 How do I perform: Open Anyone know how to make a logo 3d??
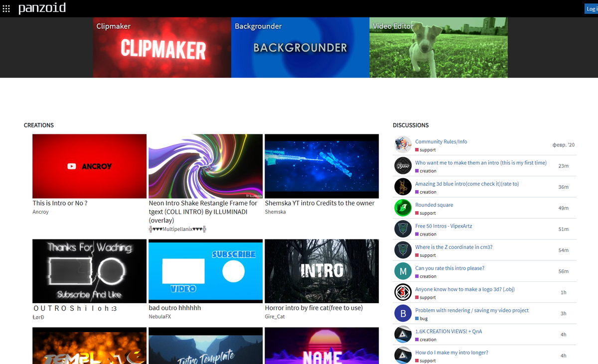coord(464,289)
